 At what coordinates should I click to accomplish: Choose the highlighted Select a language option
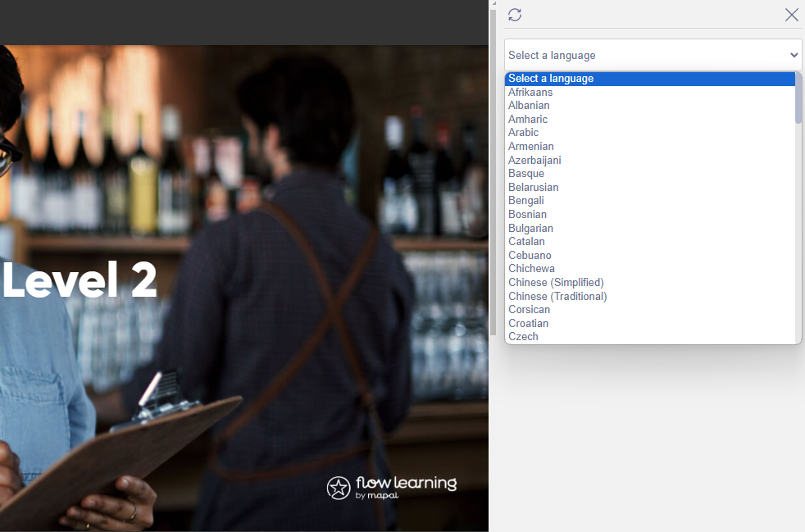click(649, 79)
